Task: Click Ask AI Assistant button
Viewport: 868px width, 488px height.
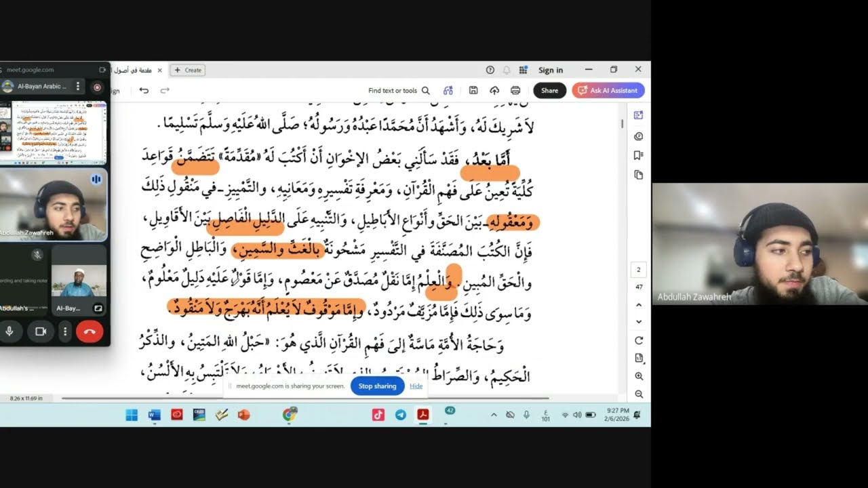Action: click(608, 90)
